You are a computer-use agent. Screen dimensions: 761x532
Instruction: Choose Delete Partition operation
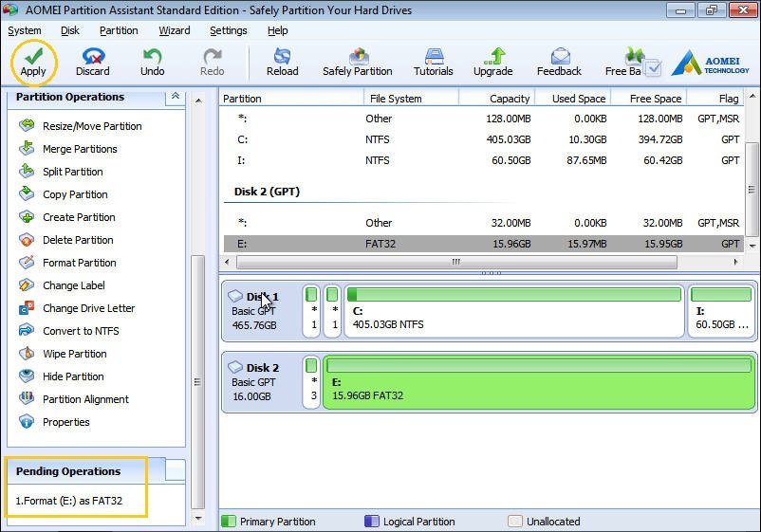pos(66,240)
